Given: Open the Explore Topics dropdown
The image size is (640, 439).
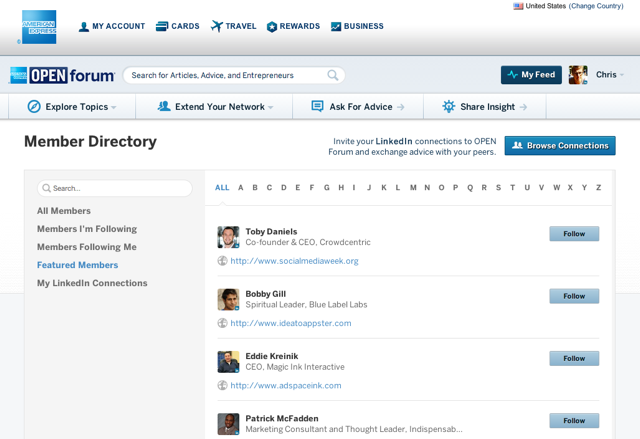Looking at the screenshot, I should click(x=72, y=106).
